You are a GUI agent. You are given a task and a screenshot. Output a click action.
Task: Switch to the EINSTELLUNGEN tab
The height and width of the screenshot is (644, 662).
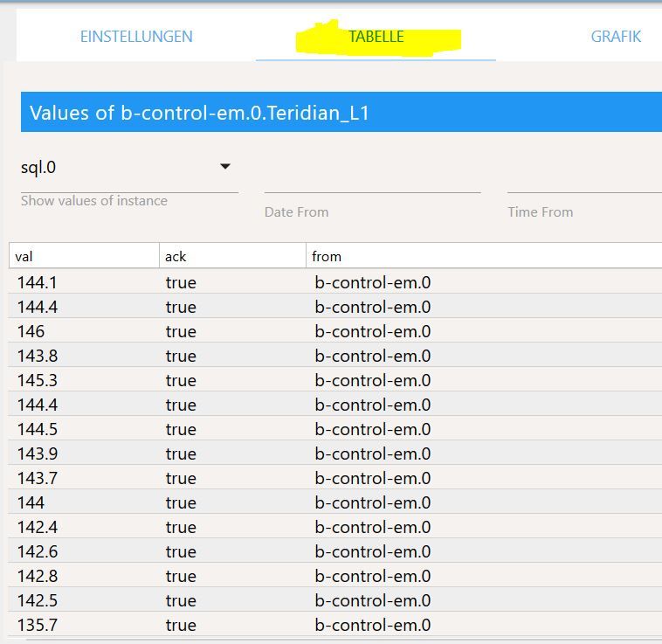[x=136, y=37]
